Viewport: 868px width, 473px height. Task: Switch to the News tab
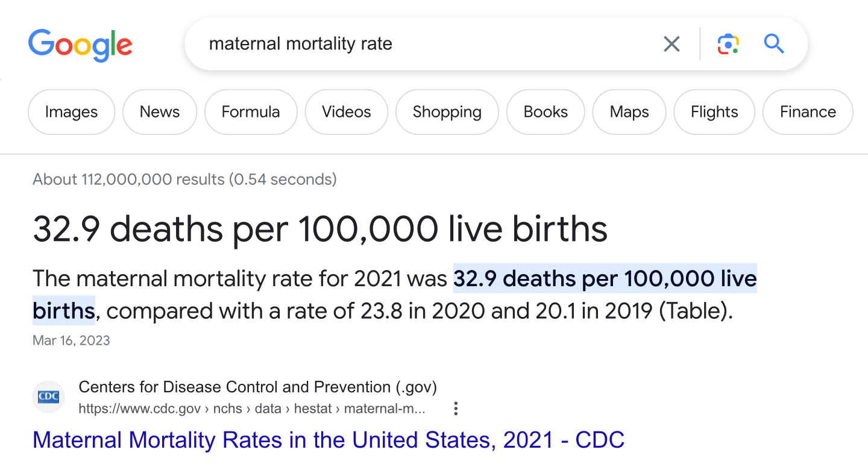point(160,112)
